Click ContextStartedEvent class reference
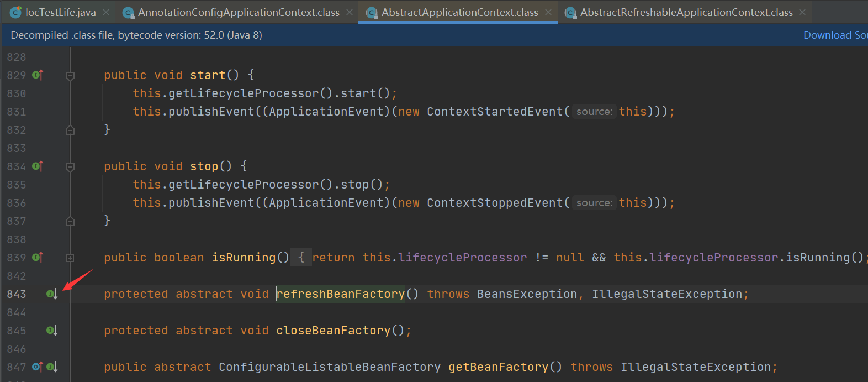This screenshot has height=382, width=868. point(495,111)
